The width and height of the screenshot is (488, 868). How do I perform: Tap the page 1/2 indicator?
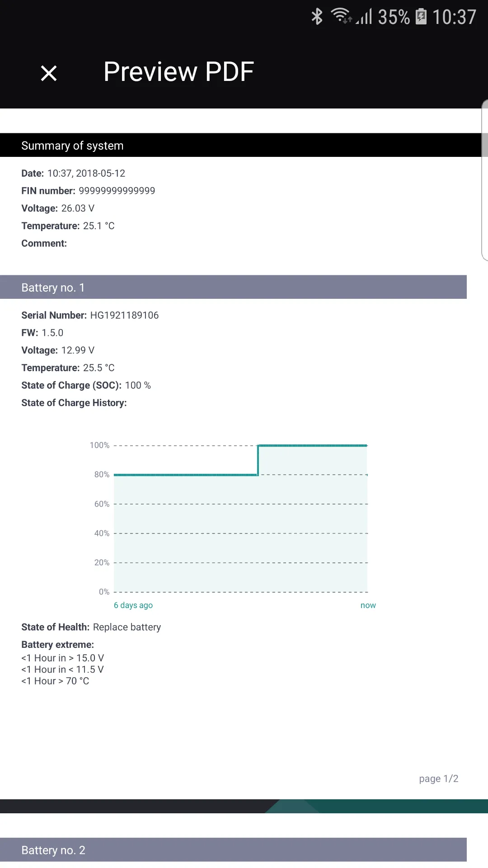438,778
